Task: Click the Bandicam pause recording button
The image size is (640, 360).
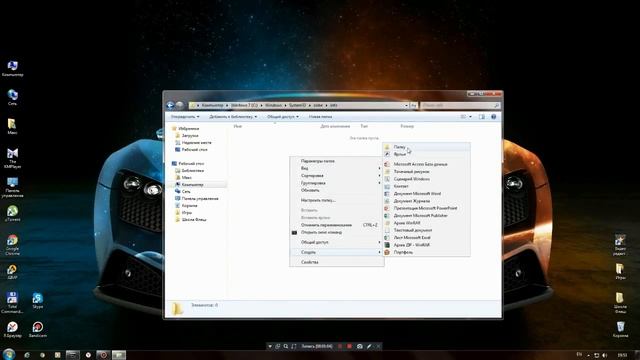Action: [x=340, y=346]
